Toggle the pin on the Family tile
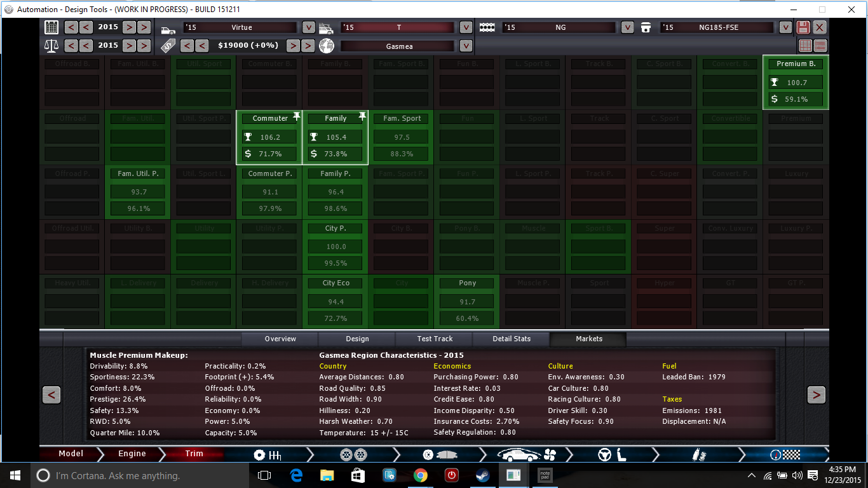The height and width of the screenshot is (488, 868). 362,116
